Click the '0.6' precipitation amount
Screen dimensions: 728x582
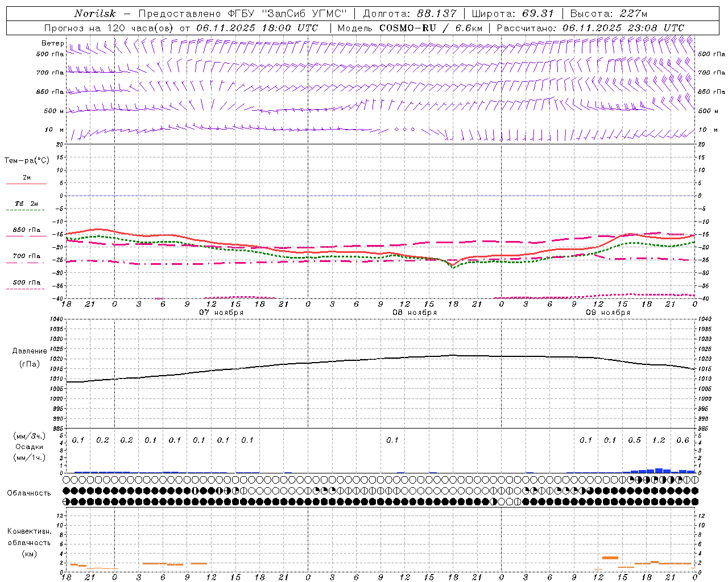tap(682, 440)
